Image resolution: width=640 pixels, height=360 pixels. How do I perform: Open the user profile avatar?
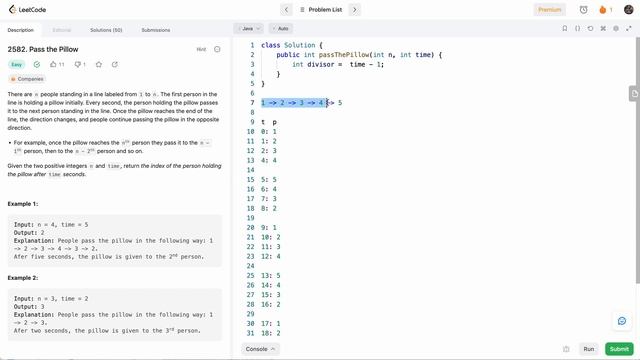point(629,9)
